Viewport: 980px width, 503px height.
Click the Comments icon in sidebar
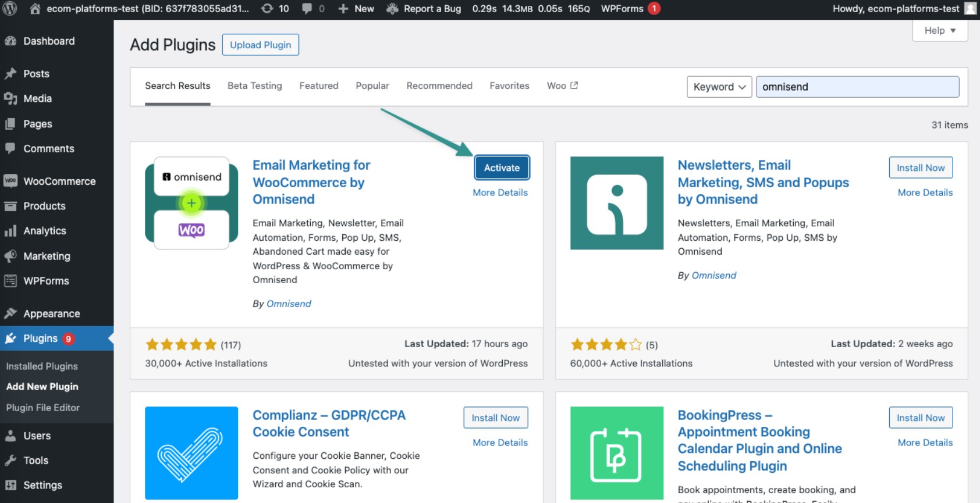pos(10,148)
